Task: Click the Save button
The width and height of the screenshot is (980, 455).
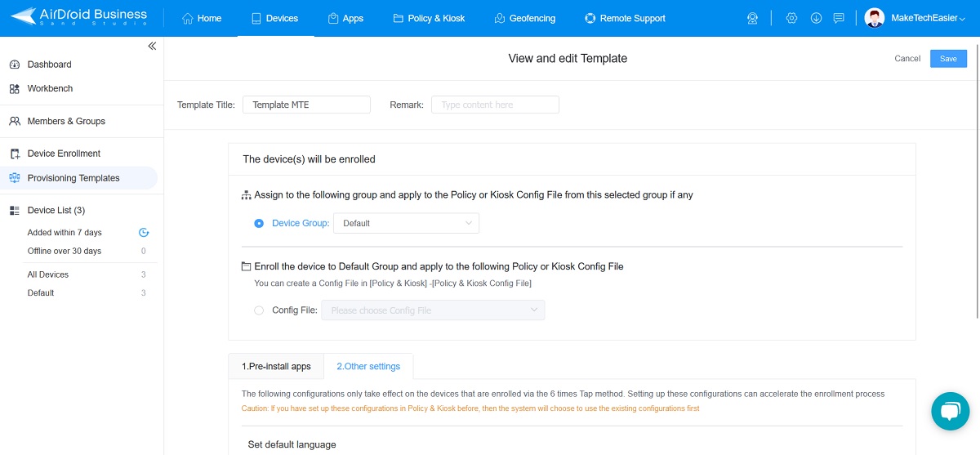Action: [x=948, y=58]
